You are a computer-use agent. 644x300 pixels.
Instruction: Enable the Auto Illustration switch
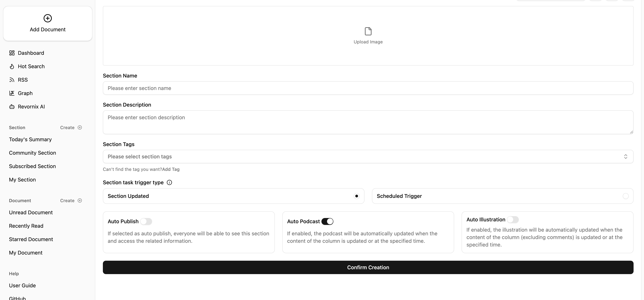click(513, 220)
